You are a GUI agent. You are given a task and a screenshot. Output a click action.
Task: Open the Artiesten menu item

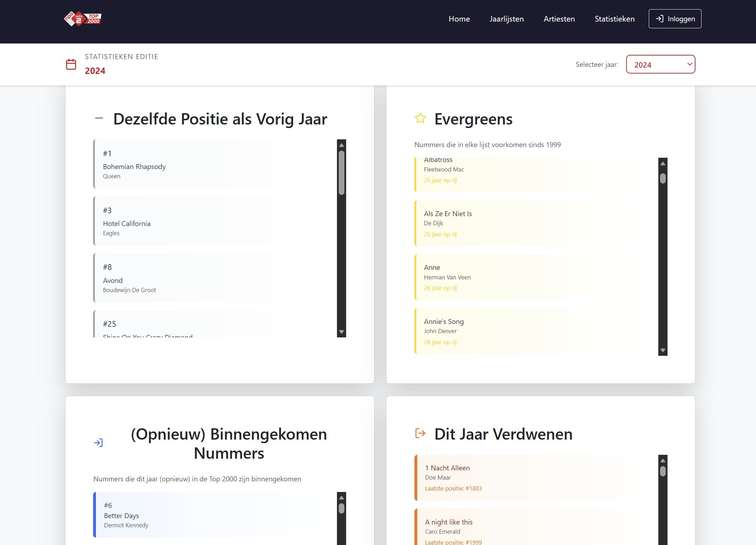559,19
